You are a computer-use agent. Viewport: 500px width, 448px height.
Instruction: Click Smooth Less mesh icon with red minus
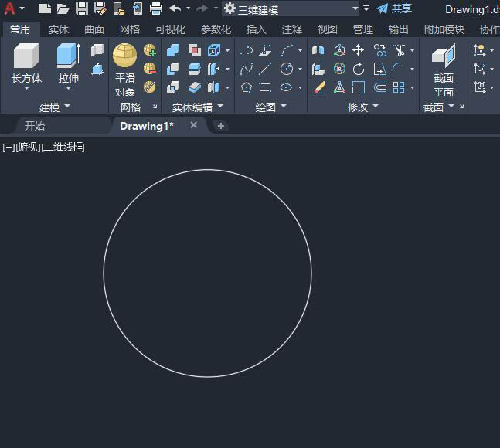150,69
